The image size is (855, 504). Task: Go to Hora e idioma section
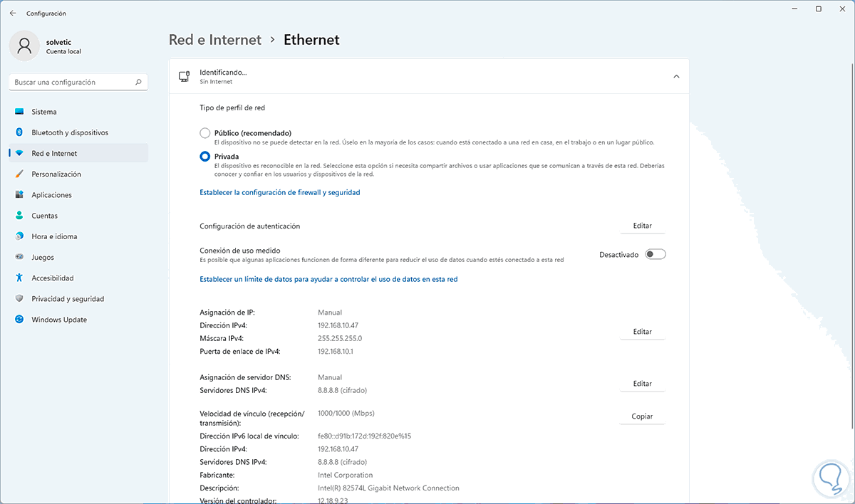click(x=54, y=236)
